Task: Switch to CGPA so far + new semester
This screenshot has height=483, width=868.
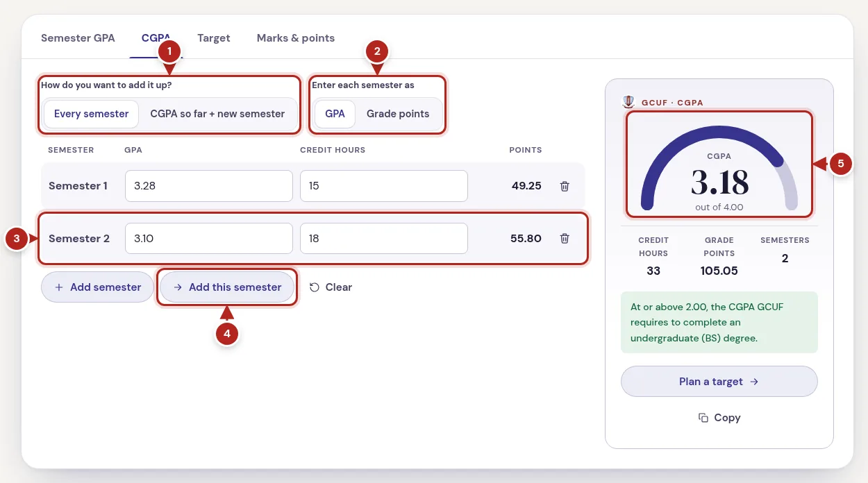Action: (218, 114)
